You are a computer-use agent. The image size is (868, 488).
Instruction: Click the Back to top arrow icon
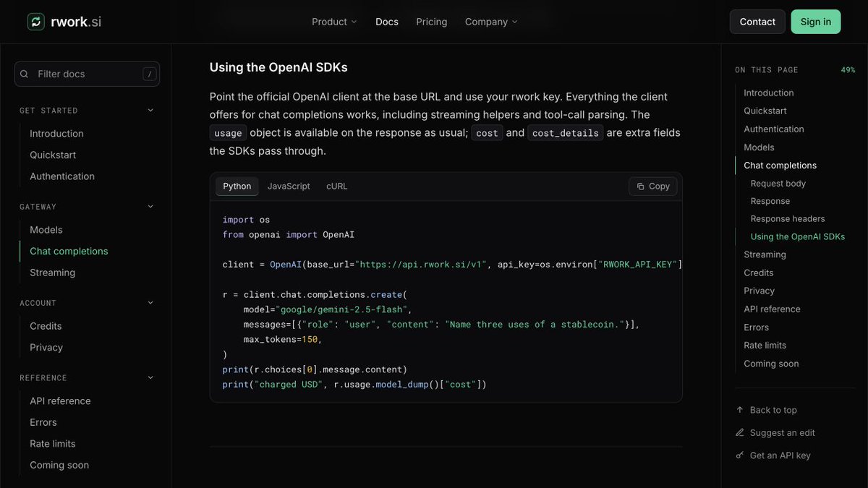click(739, 410)
